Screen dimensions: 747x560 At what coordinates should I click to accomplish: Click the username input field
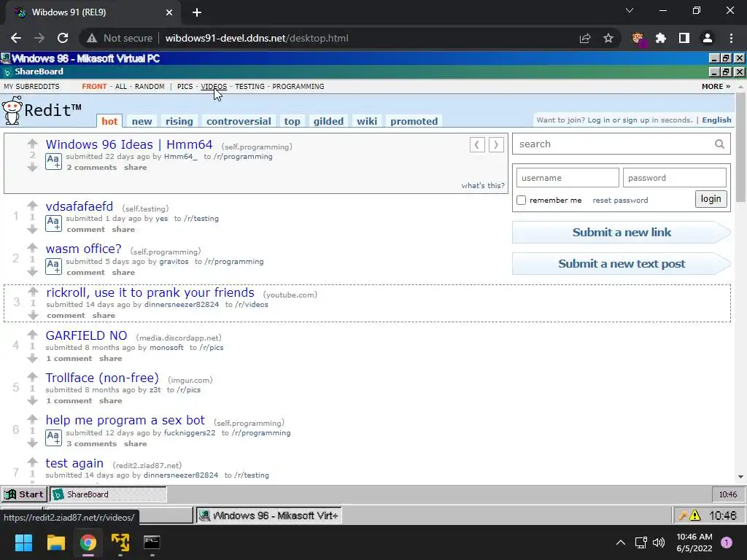tap(568, 178)
